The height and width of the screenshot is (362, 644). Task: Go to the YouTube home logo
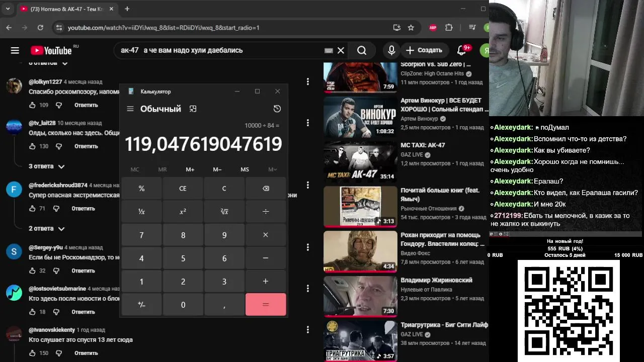coord(51,50)
